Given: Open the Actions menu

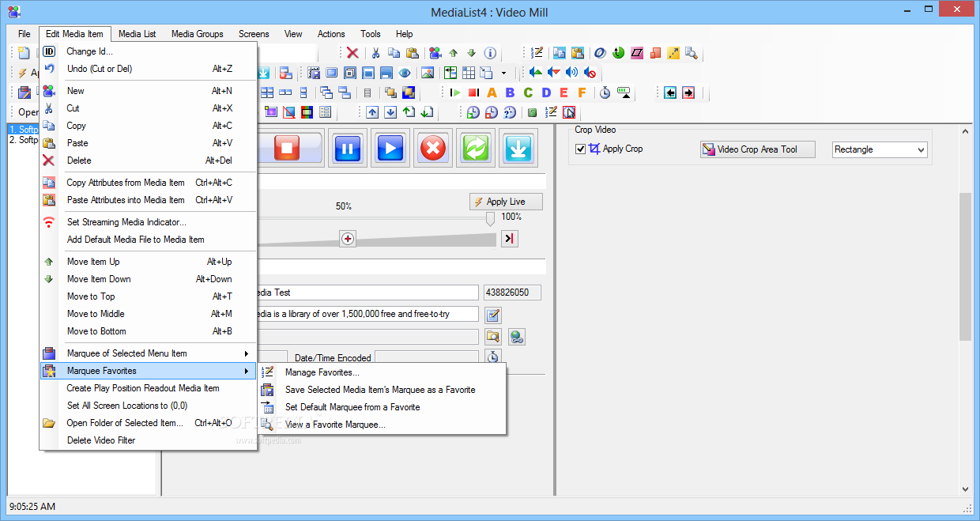Looking at the screenshot, I should (331, 34).
